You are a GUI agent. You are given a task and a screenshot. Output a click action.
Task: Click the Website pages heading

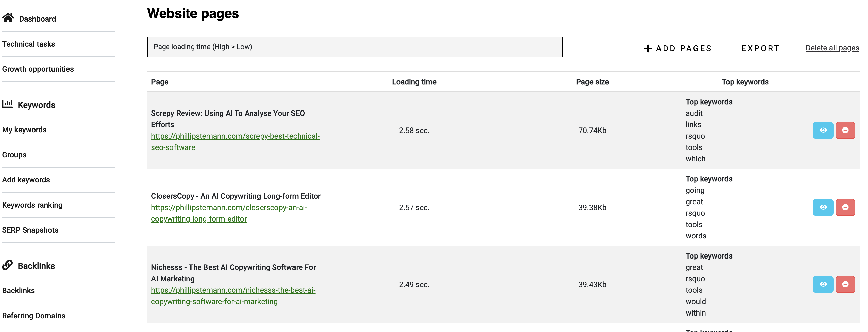point(193,13)
